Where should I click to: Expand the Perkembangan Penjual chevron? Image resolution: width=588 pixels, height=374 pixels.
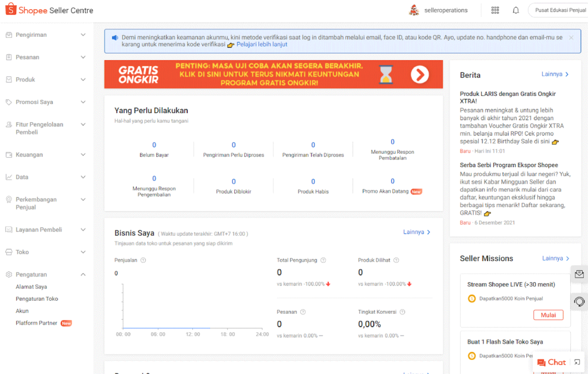[x=83, y=200]
